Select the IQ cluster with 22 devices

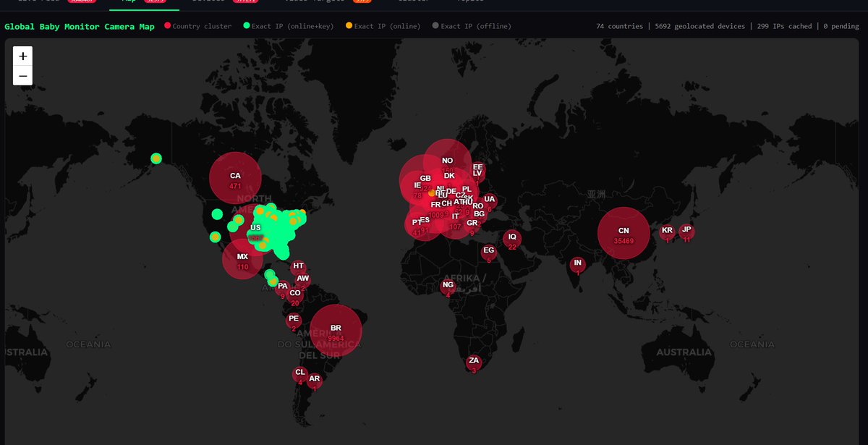click(x=512, y=239)
